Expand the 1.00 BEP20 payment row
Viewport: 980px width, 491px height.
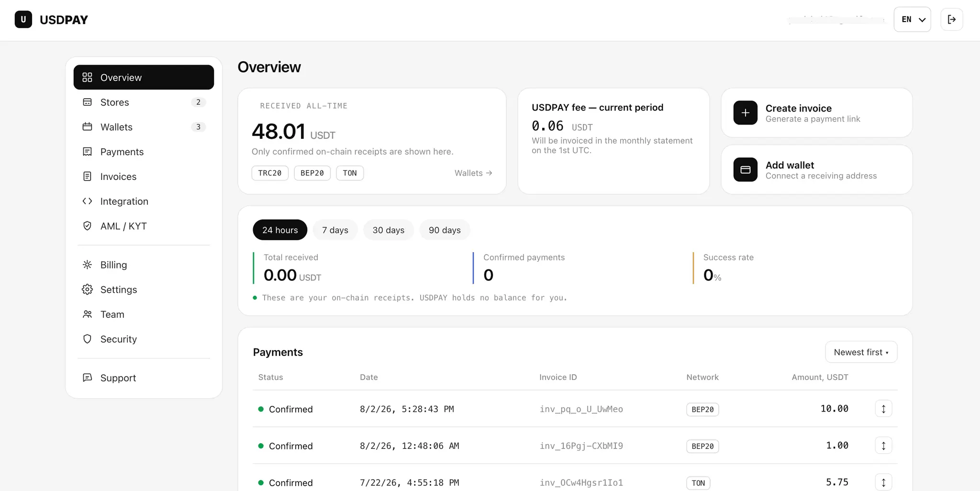(x=883, y=446)
